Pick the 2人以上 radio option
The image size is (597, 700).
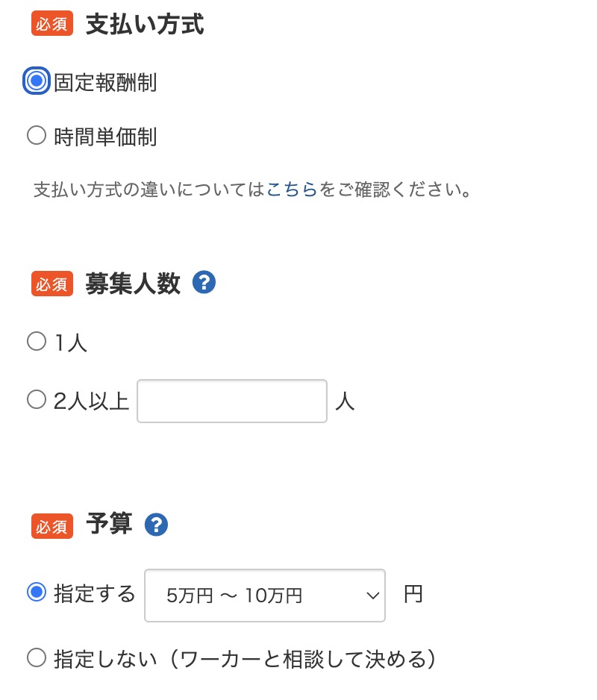(x=37, y=400)
